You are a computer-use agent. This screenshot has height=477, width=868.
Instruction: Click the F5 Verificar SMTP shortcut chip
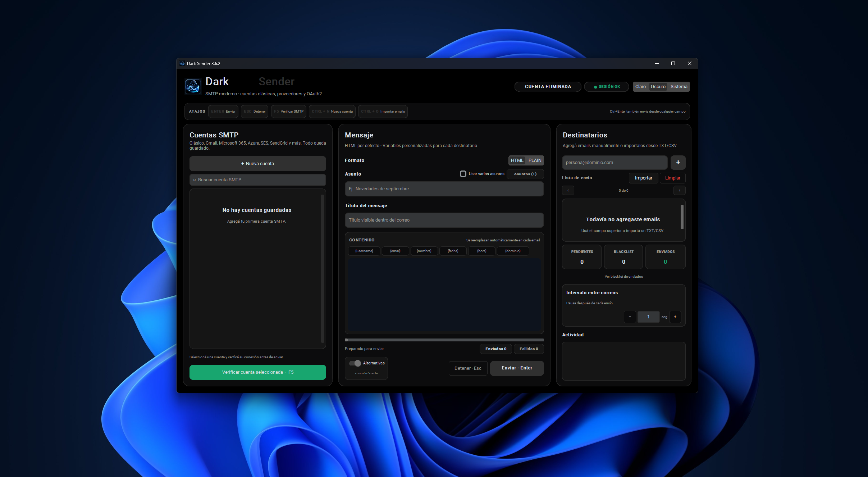[x=288, y=112]
